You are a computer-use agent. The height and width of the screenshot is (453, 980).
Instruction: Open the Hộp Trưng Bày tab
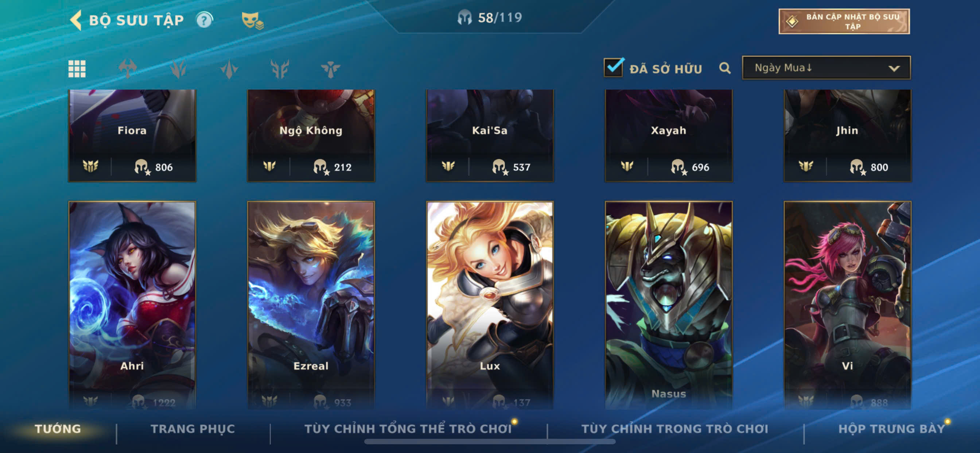tap(891, 429)
